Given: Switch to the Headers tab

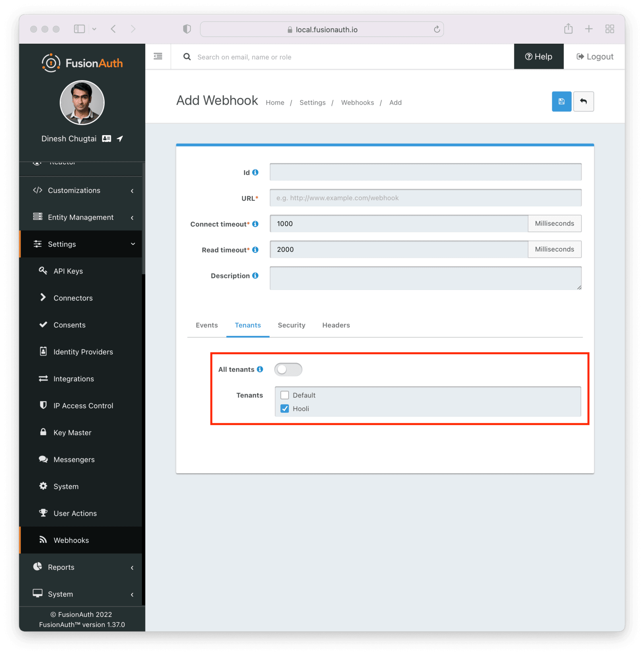Looking at the screenshot, I should [336, 325].
